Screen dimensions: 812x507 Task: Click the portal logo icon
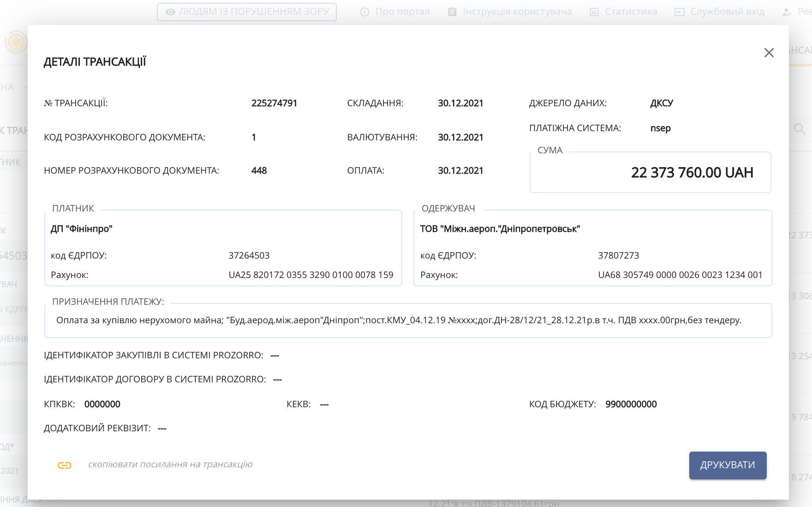coord(16,42)
